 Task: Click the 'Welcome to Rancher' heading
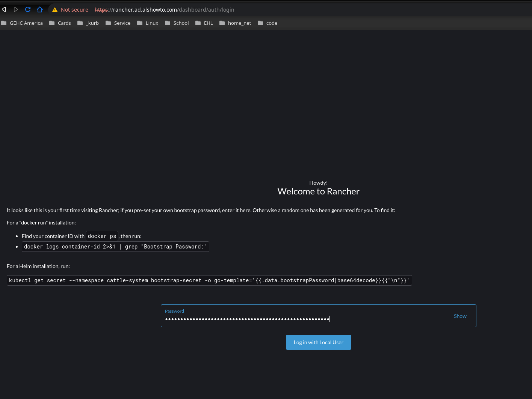319,191
